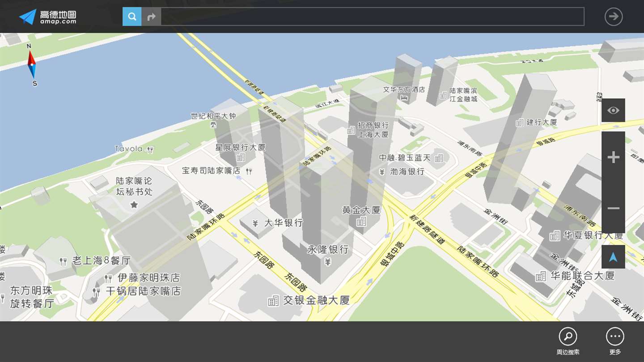
Task: Open the 更多 more menu
Action: tap(615, 342)
